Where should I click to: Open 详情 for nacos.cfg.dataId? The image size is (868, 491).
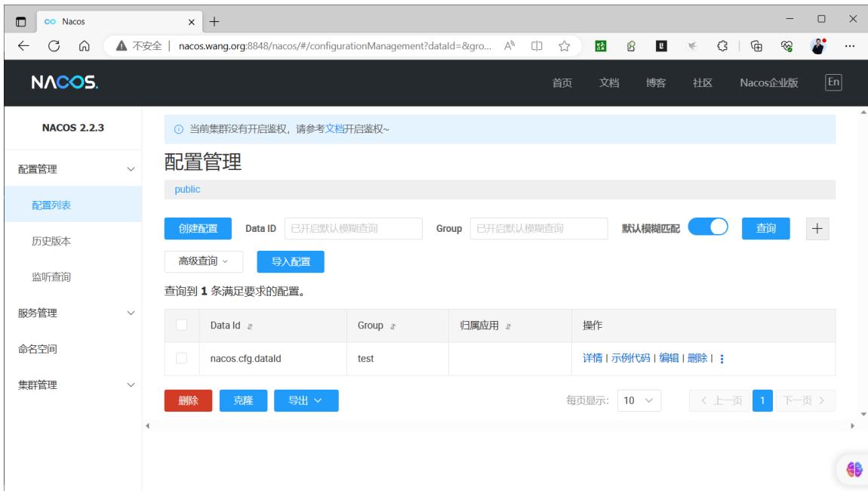click(x=593, y=358)
